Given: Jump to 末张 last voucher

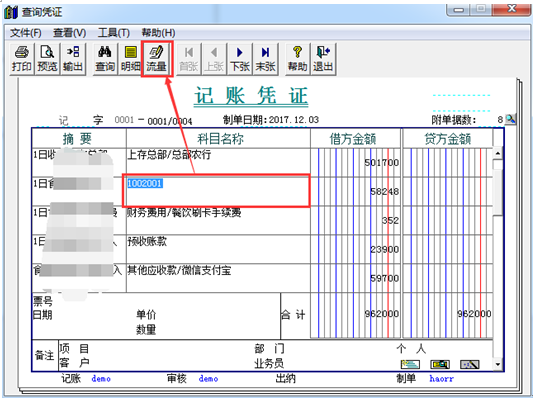Looking at the screenshot, I should (265, 58).
